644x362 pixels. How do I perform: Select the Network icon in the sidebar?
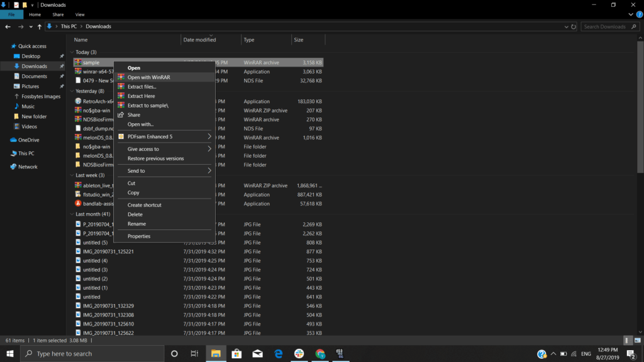[14, 167]
